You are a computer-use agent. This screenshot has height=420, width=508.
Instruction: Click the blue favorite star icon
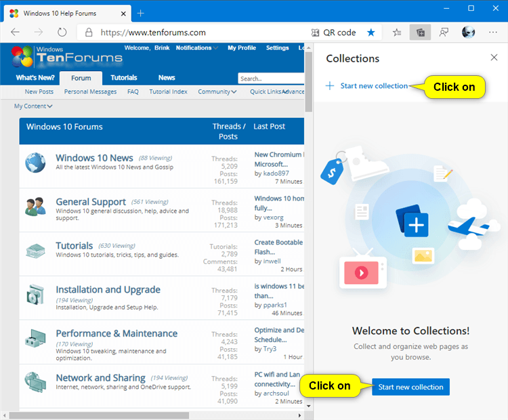tap(371, 33)
